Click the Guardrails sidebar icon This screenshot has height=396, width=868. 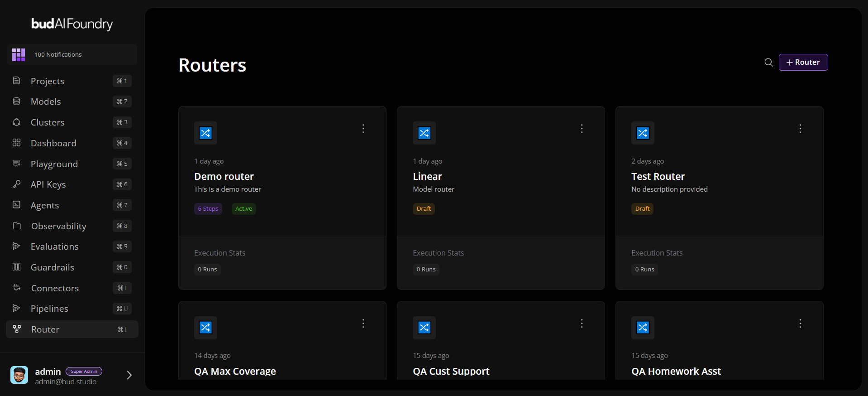(x=17, y=267)
